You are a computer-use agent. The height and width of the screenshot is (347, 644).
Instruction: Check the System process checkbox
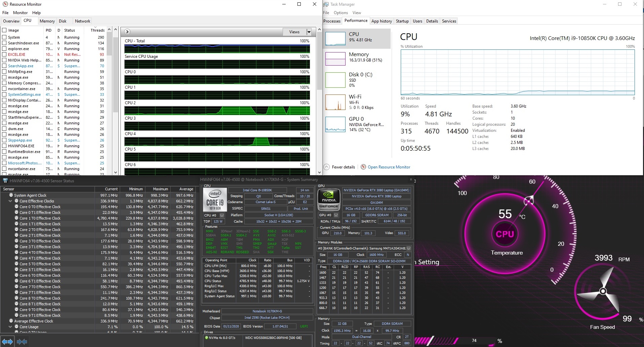(x=4, y=37)
